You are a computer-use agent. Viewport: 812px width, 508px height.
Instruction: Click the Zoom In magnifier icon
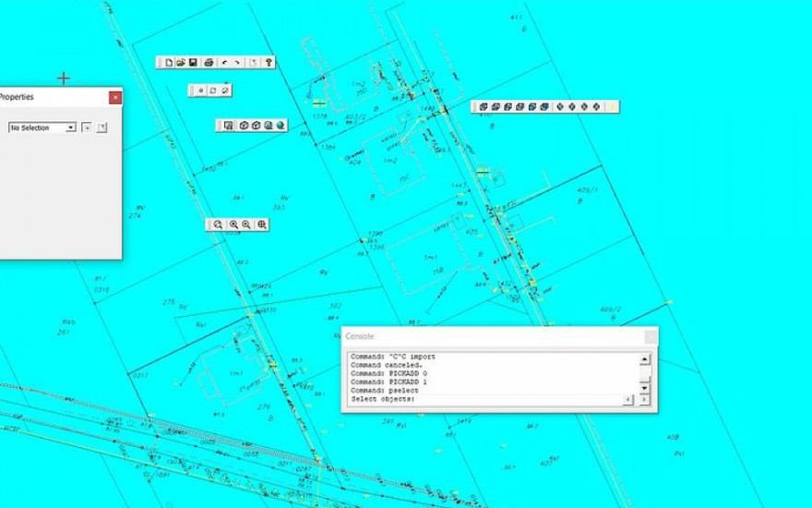[x=233, y=224]
